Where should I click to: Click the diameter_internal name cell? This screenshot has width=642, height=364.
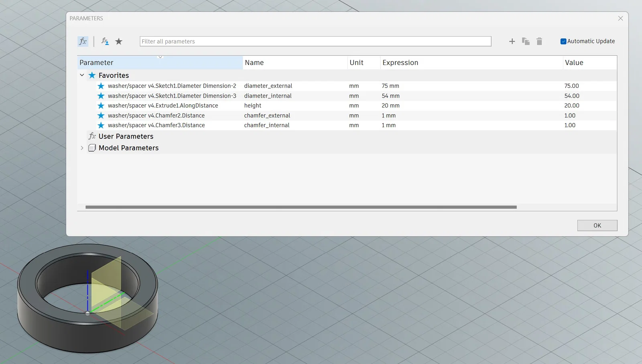268,96
